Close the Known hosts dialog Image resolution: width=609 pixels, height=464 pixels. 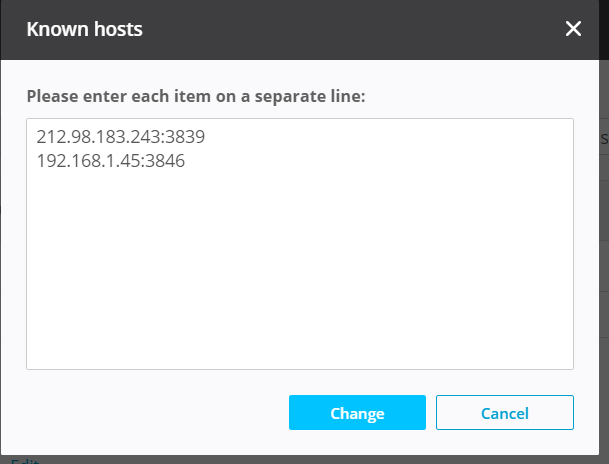click(573, 29)
